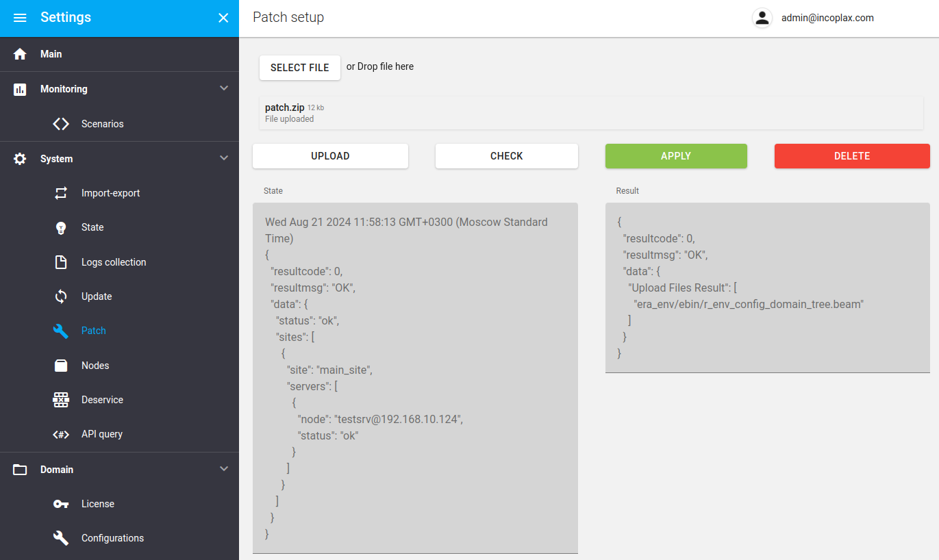Click the red DELETE button
Screen dimensions: 939x560
tap(852, 156)
